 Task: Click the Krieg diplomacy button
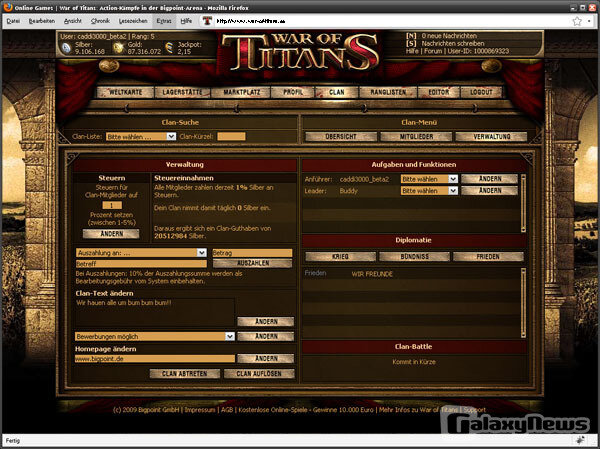pos(341,256)
